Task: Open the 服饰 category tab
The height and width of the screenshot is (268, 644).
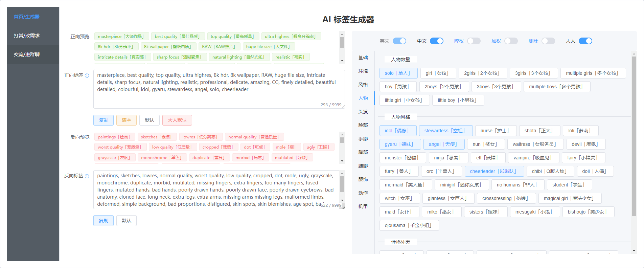Action: coord(363,179)
